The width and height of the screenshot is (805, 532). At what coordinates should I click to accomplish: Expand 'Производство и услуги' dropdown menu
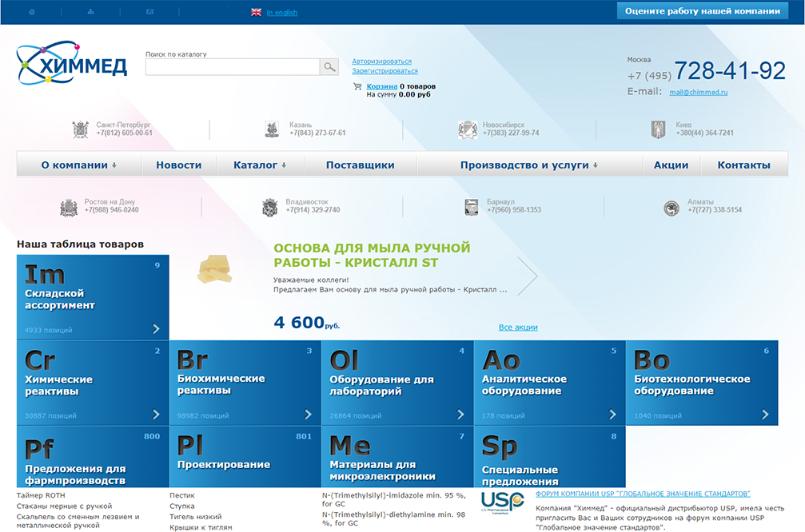[529, 165]
